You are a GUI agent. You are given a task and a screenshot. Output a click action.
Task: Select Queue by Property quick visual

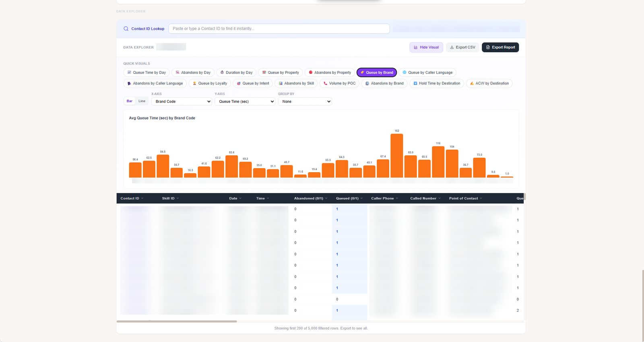280,72
